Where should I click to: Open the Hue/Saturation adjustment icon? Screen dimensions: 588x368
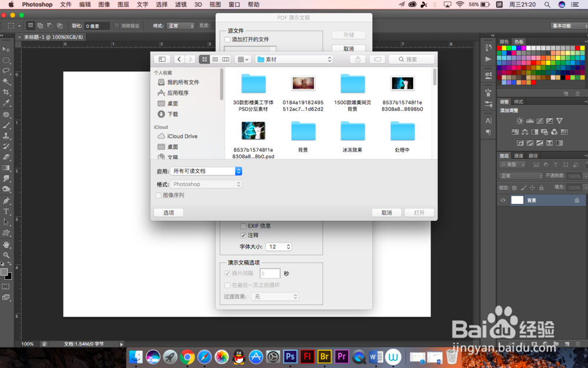(514, 132)
